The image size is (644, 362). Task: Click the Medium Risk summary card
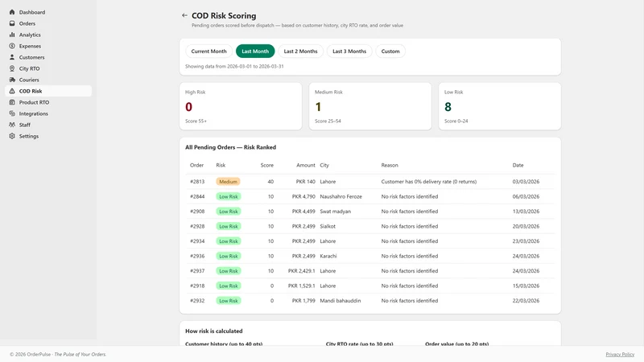(x=370, y=106)
